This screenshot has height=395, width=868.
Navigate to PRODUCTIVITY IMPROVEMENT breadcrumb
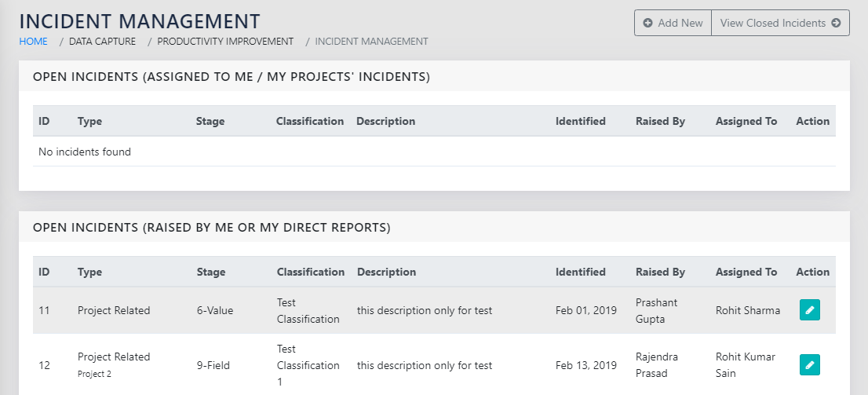pos(225,41)
